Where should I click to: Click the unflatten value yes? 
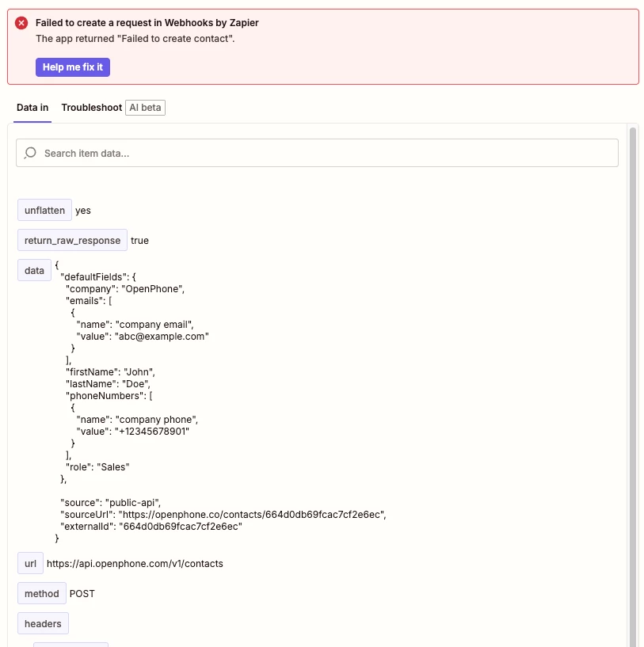(83, 211)
